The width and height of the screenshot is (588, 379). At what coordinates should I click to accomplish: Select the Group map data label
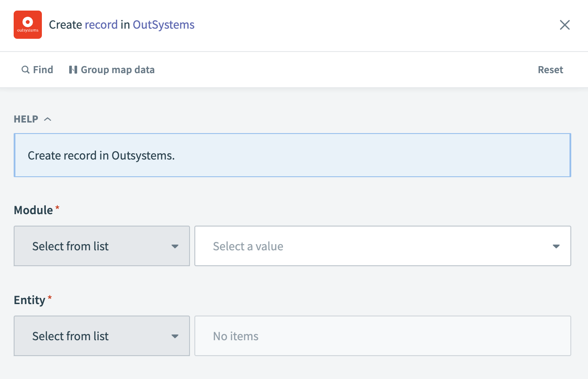coord(118,70)
